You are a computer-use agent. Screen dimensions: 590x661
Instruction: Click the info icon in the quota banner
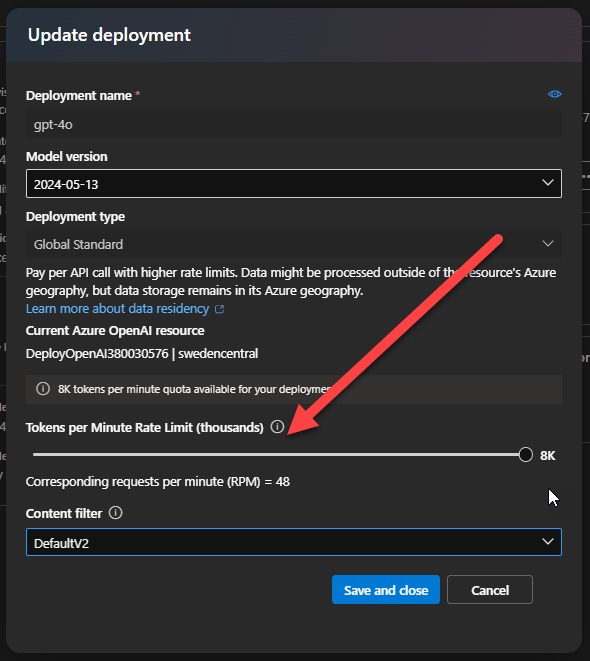pos(43,389)
